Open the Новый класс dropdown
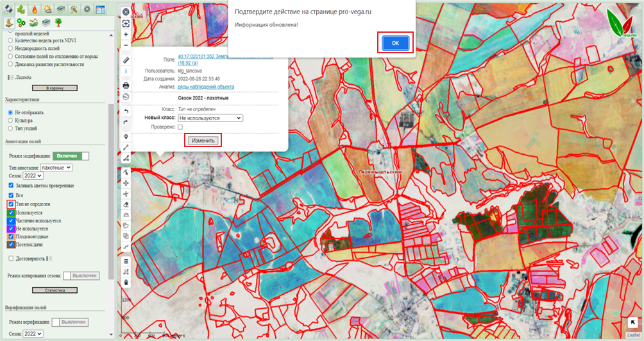Screen dimensions: 644x341 pos(210,118)
